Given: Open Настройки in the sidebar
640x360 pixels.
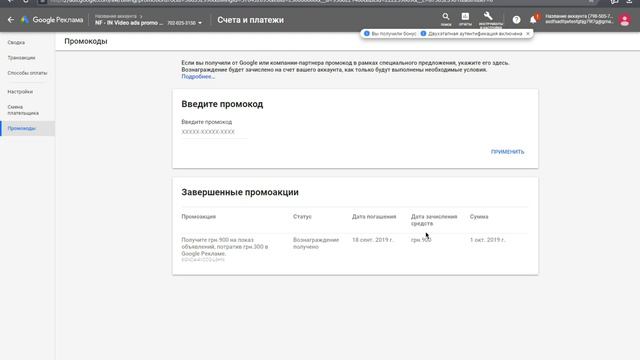Looking at the screenshot, I should pos(20,92).
